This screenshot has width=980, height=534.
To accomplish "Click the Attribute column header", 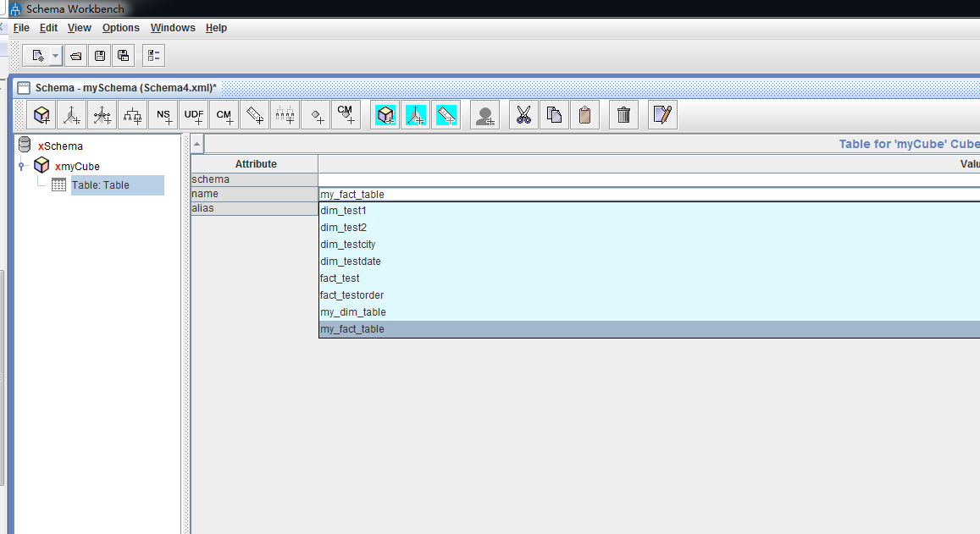I will tap(255, 163).
